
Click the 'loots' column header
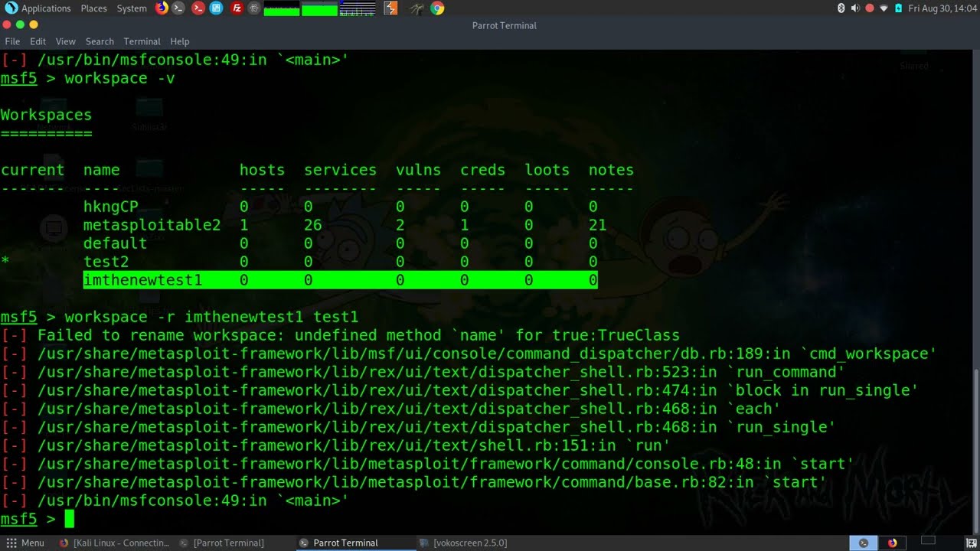(x=547, y=170)
